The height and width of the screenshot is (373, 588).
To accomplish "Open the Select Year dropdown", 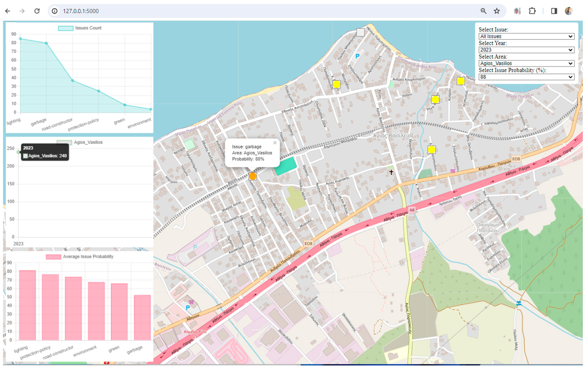I will (x=526, y=50).
